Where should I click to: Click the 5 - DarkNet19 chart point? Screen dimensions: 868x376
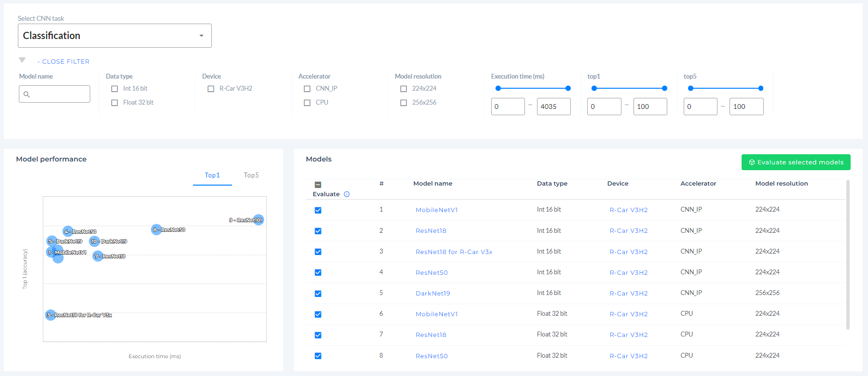click(x=52, y=241)
